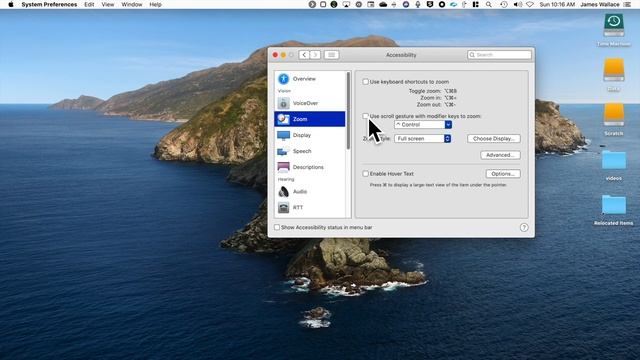This screenshot has width=640, height=360.
Task: Open Time Machine drive on desktop
Action: click(x=613, y=30)
